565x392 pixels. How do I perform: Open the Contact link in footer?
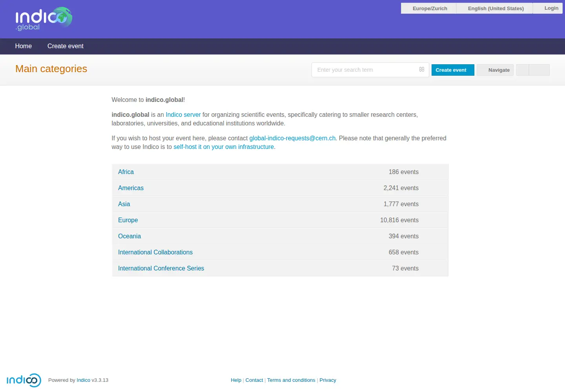pos(254,380)
